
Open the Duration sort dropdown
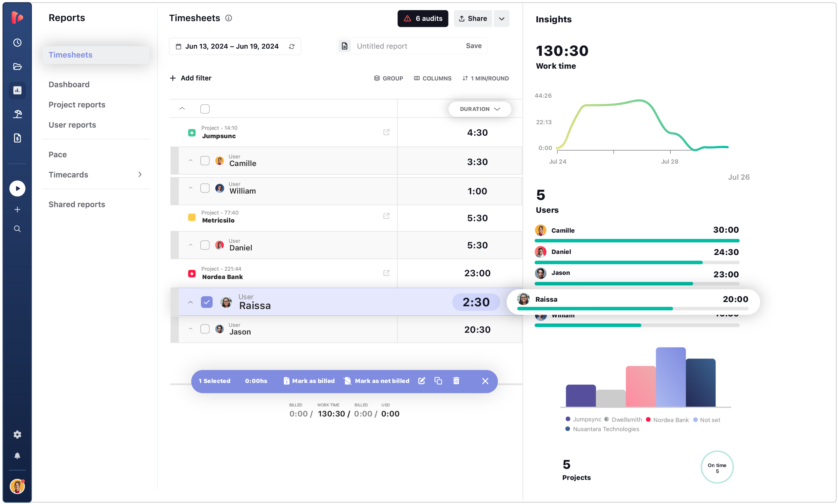pos(480,109)
